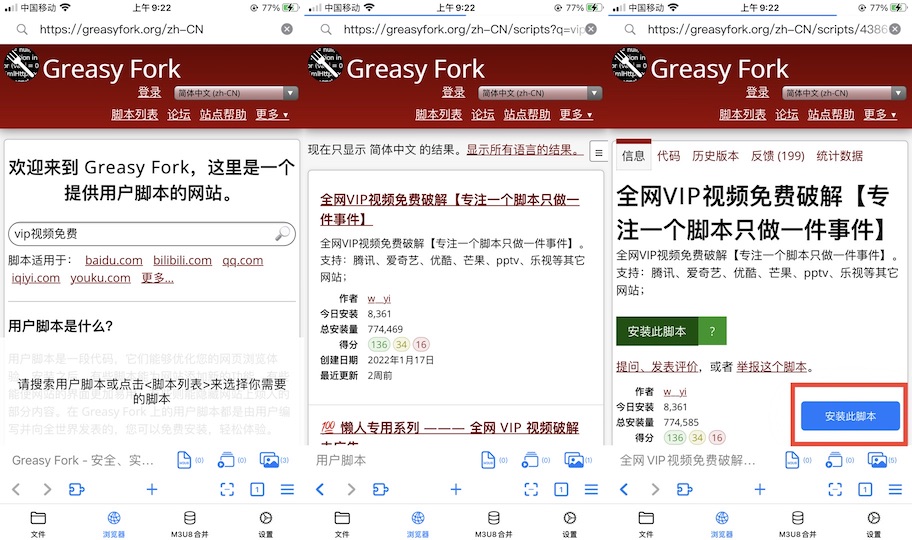
Task: Open the 简体中文 language dropdown on home screen
Action: coord(236,93)
